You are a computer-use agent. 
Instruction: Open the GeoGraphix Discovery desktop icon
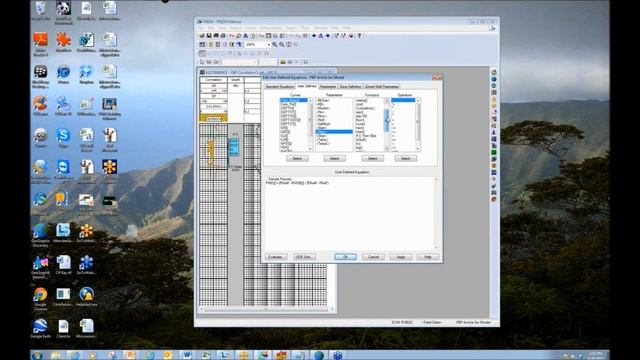click(40, 235)
